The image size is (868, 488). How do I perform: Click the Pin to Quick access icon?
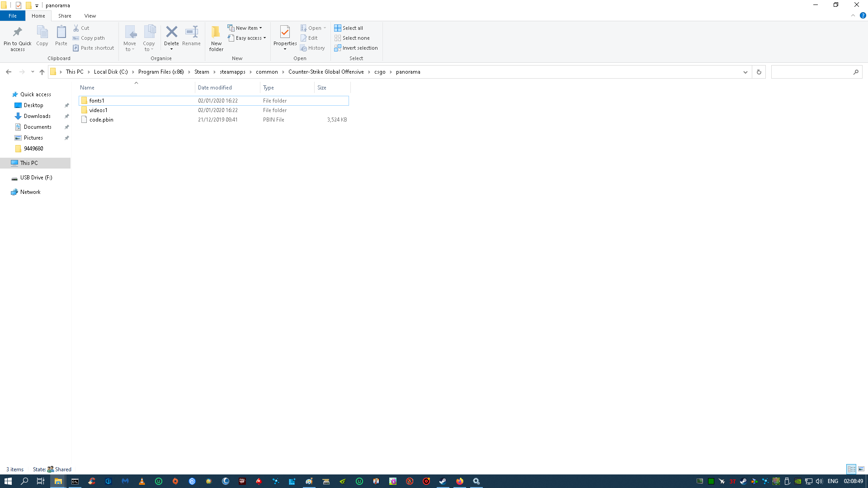pyautogui.click(x=17, y=33)
